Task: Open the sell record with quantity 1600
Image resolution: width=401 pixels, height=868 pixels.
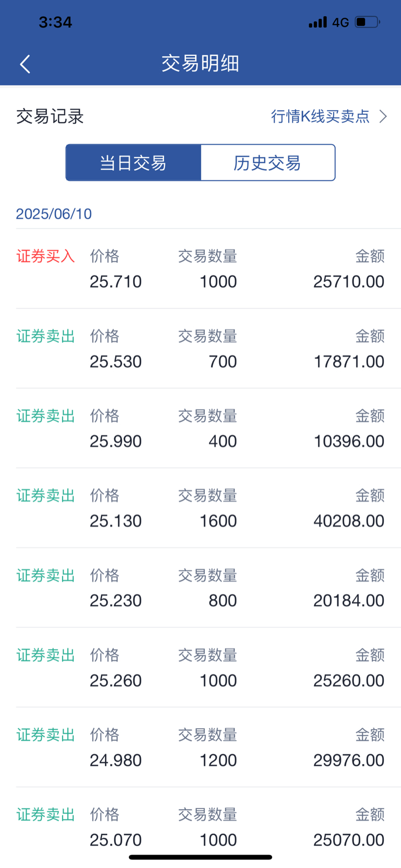Action: [x=200, y=508]
